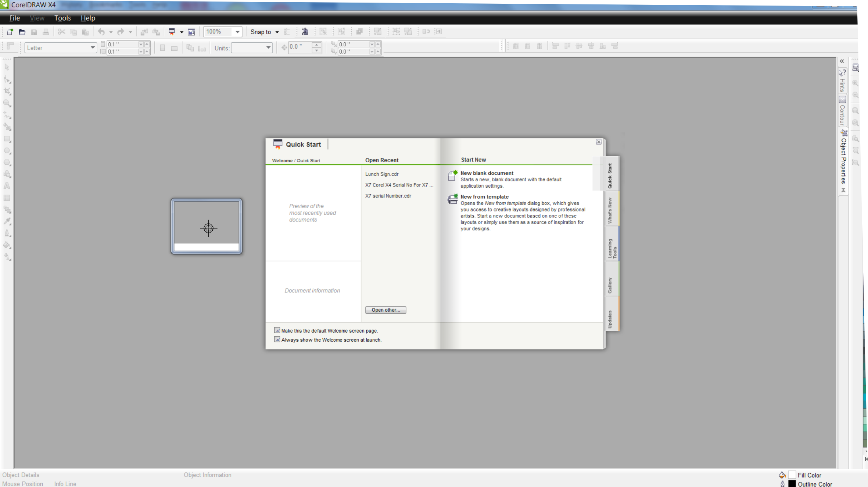Select the Fill bucket tool
Image resolution: width=868 pixels, height=487 pixels.
click(x=7, y=245)
